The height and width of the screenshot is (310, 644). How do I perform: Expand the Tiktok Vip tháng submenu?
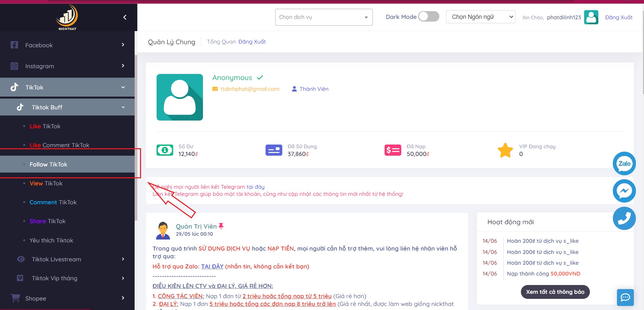click(123, 278)
